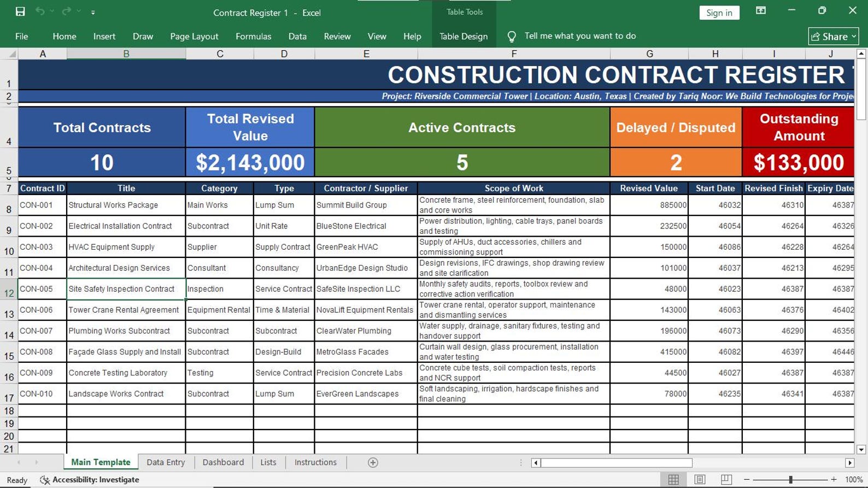Open the Page Layout tab
This screenshot has height=488, width=868.
194,36
